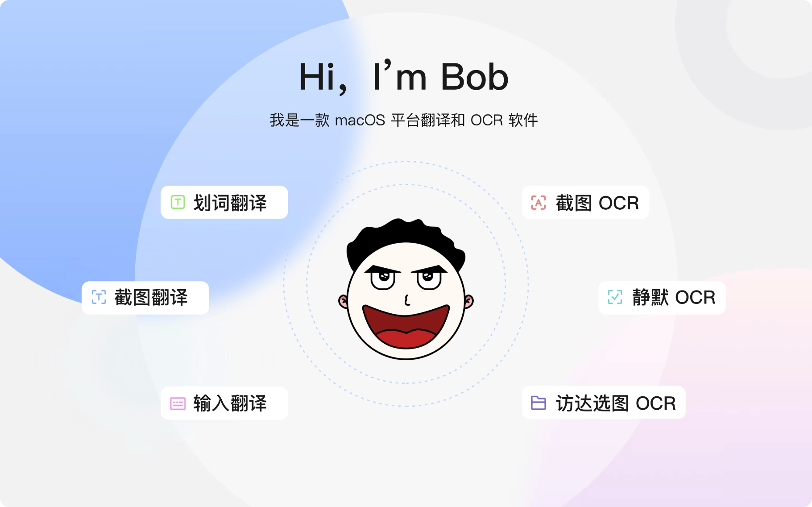
Task: Click the Hi, I'm Bob heading
Action: (404, 77)
